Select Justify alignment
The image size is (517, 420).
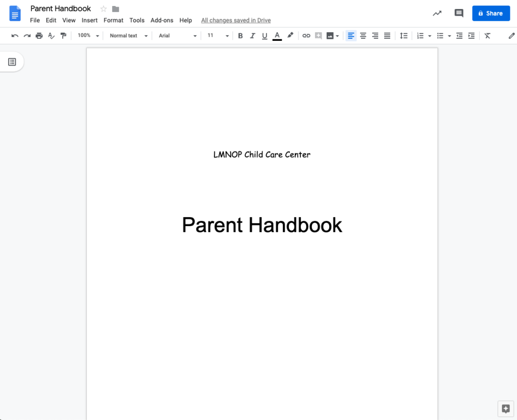pyautogui.click(x=387, y=36)
